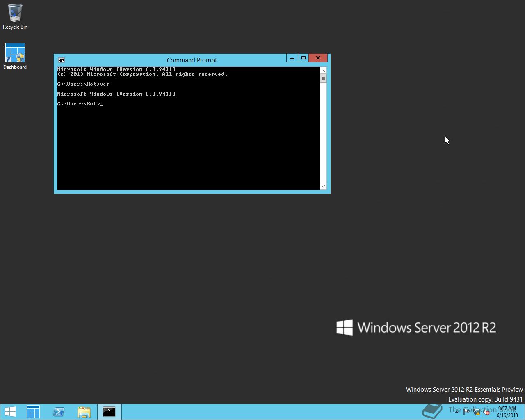Click the console scrollbar up arrow
The height and width of the screenshot is (420, 525).
pyautogui.click(x=323, y=71)
